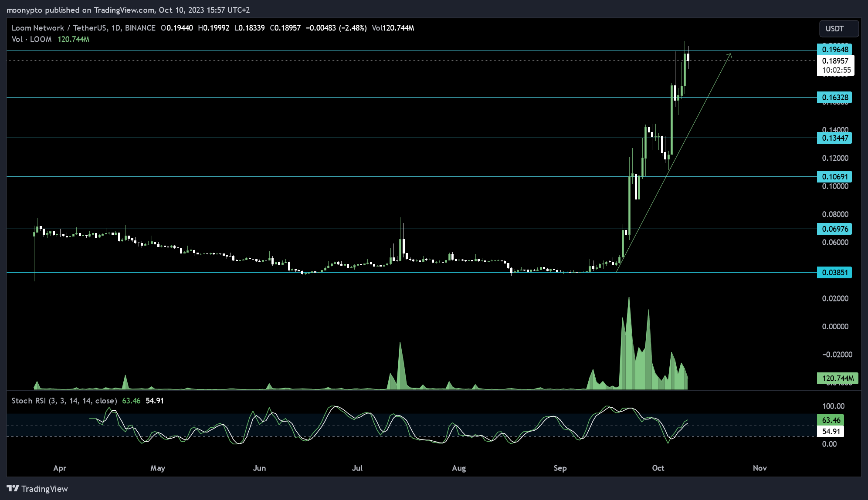Click the Loom Network / TetherUS symbol title
Screen dimensions: 868x500
point(59,28)
